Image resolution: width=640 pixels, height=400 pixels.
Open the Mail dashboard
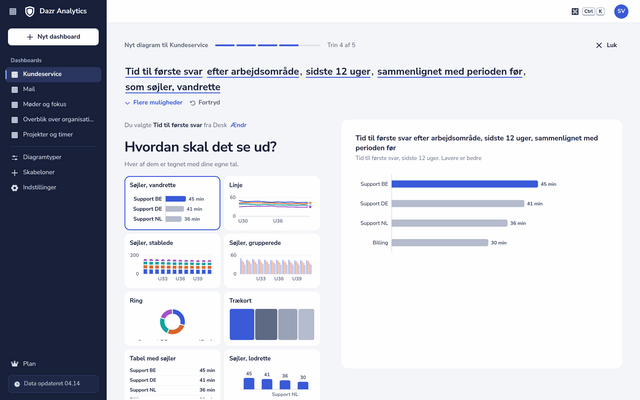(x=53, y=89)
